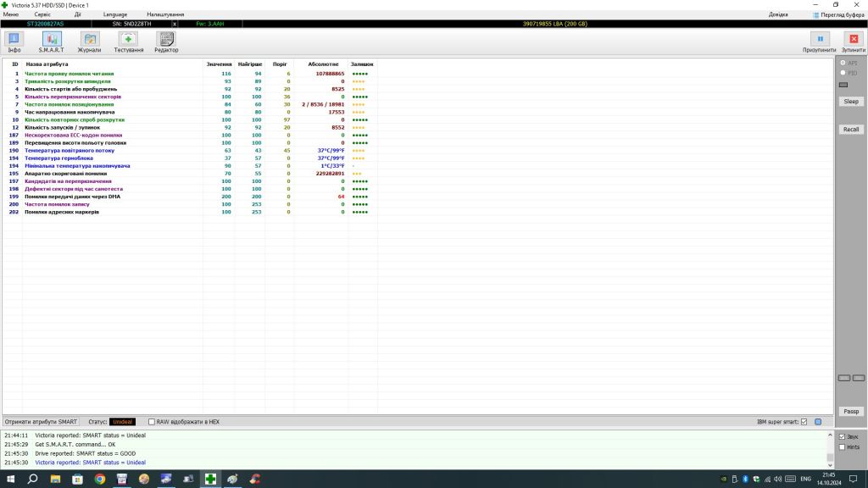This screenshot has height=488, width=868.
Task: Open the Налаштування menu
Action: pos(165,14)
